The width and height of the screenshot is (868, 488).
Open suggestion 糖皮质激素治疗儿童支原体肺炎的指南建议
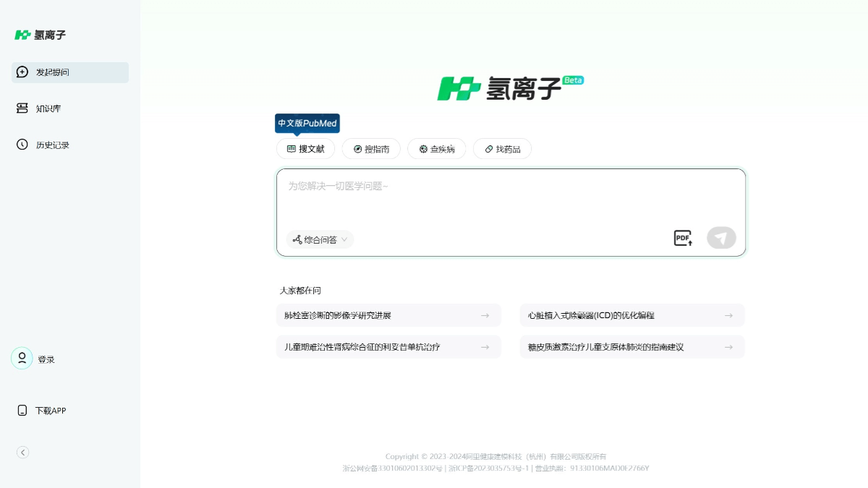pos(632,347)
